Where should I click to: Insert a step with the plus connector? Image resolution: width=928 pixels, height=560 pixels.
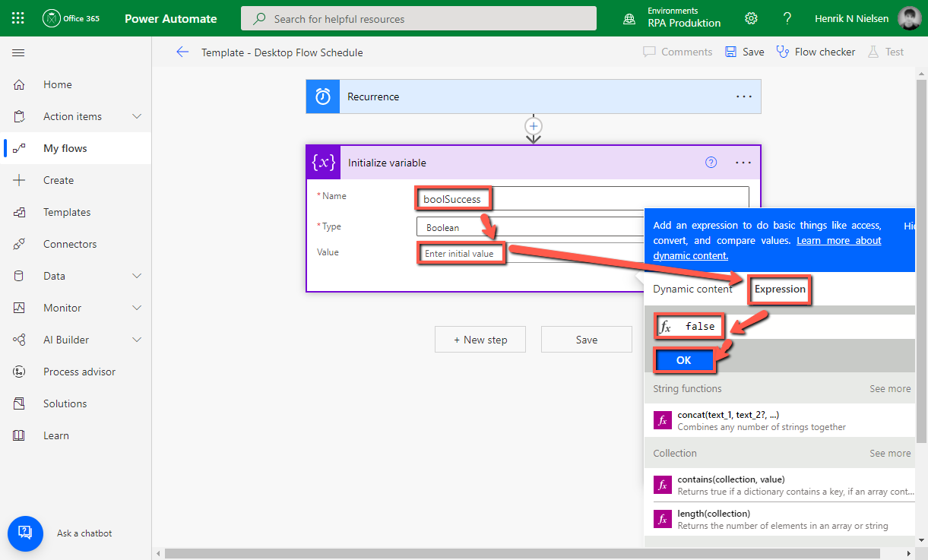point(534,126)
